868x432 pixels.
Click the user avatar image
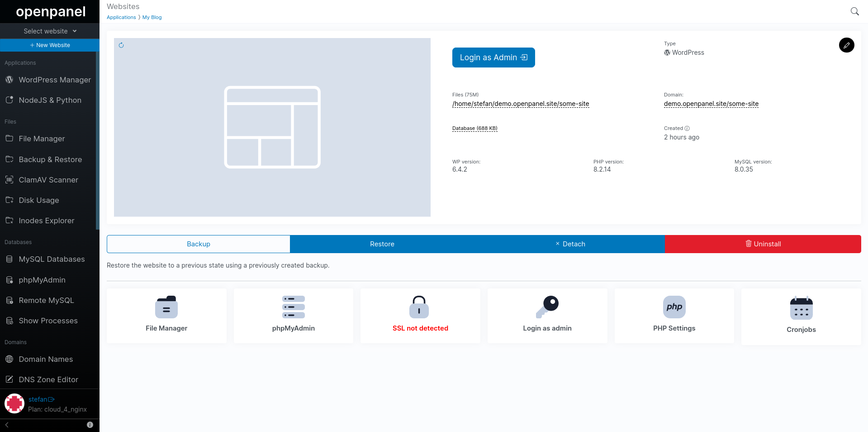[14, 403]
